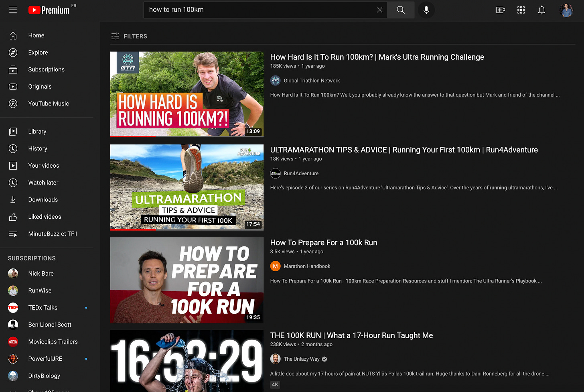The image size is (584, 392).
Task: Open the account avatar menu
Action: 566,10
